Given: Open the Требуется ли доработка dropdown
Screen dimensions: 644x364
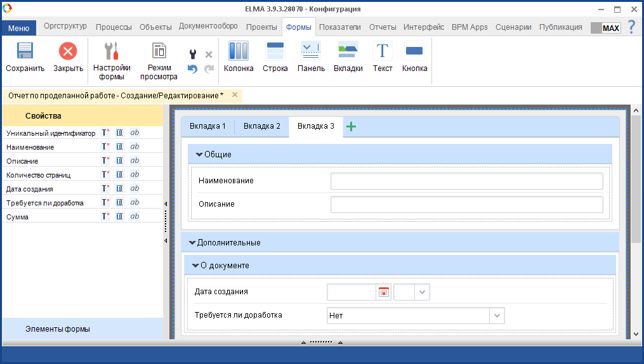Looking at the screenshot, I should coord(497,315).
